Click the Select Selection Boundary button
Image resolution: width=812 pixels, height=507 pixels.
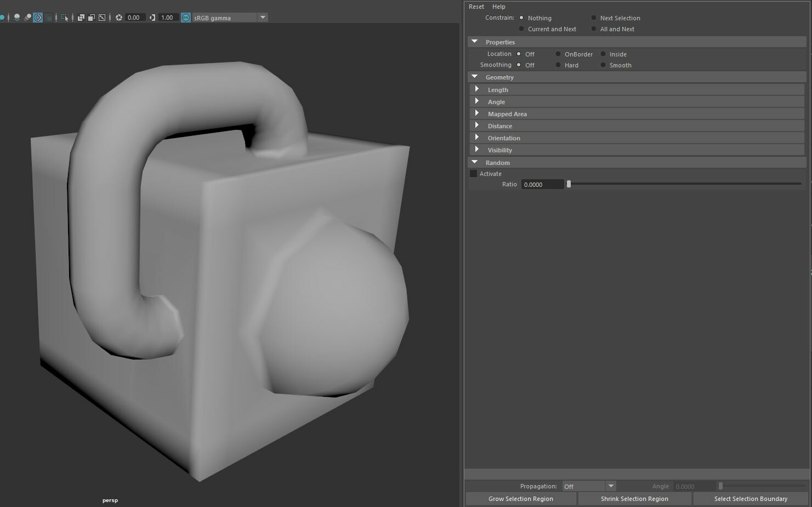point(750,498)
